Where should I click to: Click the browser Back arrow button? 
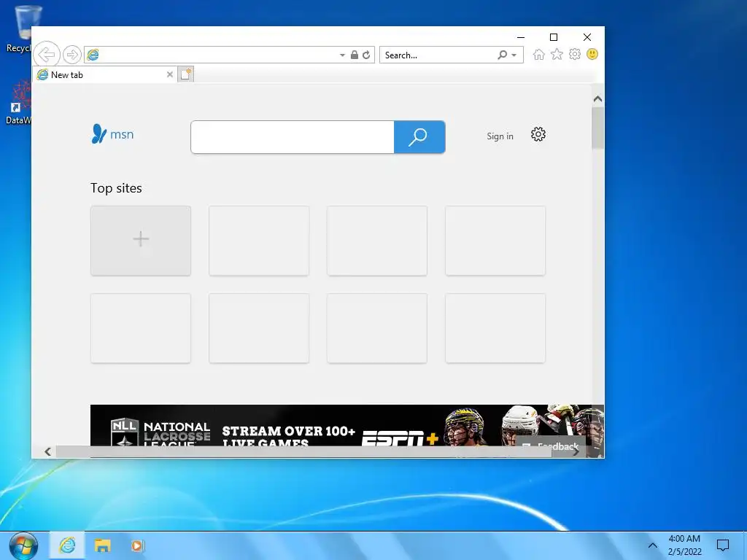point(47,55)
